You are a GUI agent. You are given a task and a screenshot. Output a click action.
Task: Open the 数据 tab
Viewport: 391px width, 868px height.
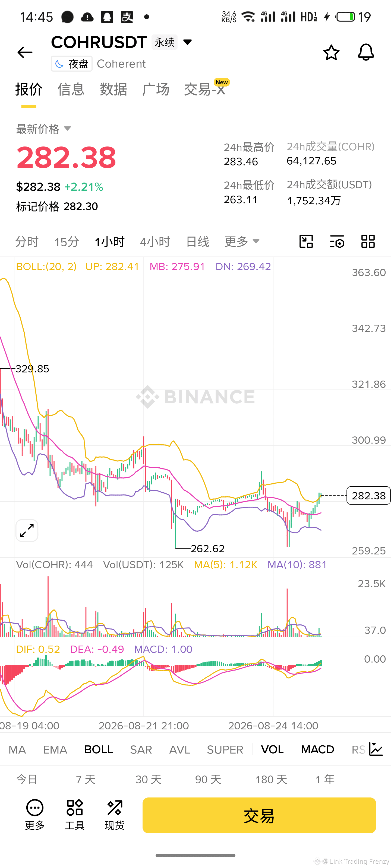click(x=113, y=90)
